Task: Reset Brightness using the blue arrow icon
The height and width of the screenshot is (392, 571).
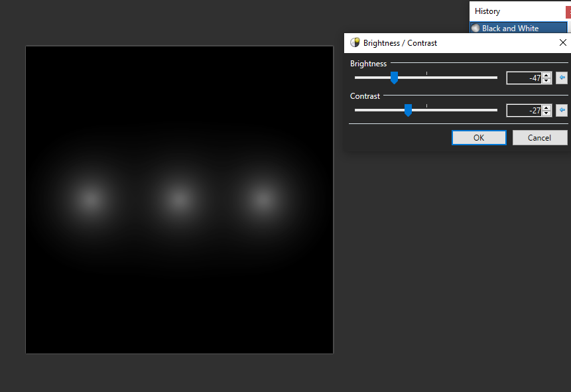Action: point(562,78)
